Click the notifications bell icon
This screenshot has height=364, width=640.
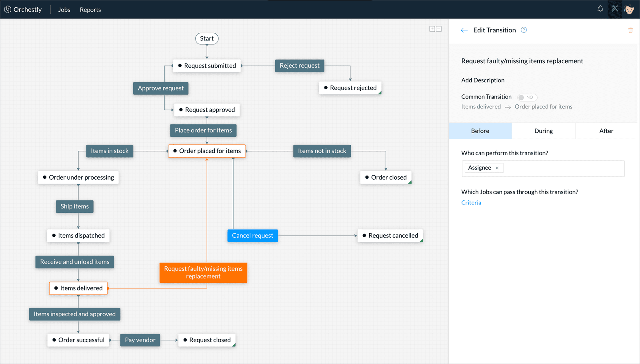click(x=600, y=9)
